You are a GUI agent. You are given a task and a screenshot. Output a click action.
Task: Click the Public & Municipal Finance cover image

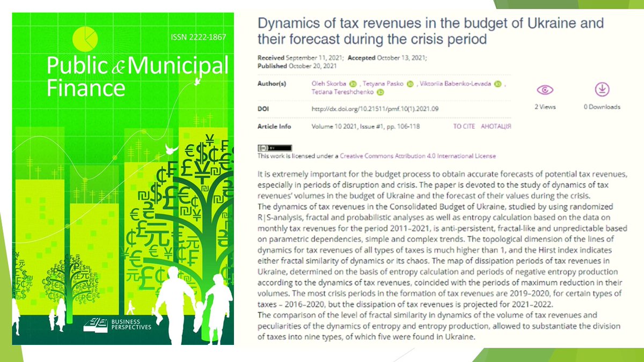point(123,179)
